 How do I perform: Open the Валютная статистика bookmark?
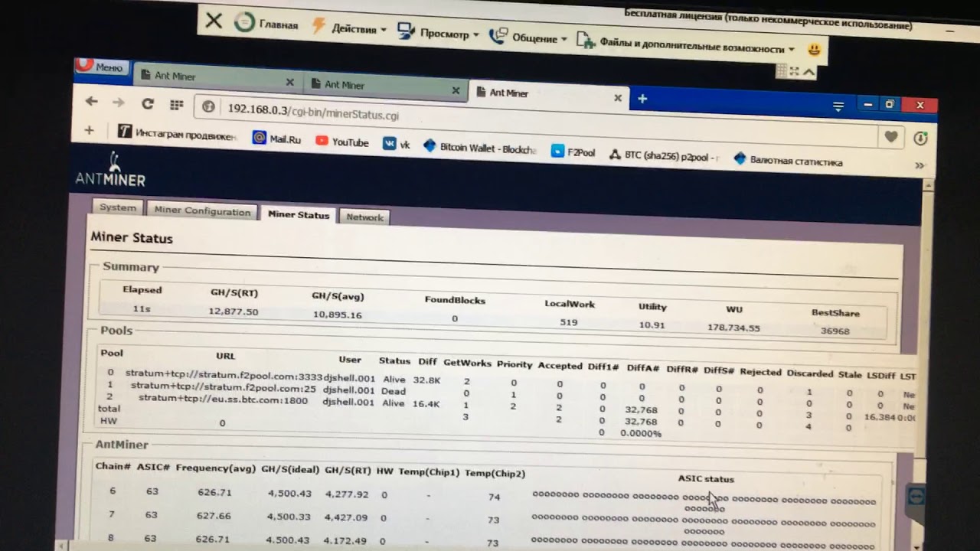click(x=789, y=161)
